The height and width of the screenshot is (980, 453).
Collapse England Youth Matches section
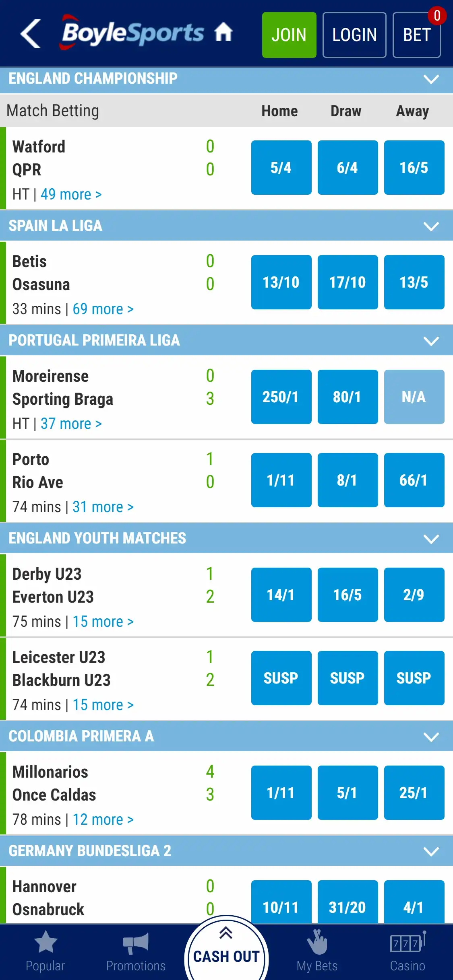coord(431,539)
